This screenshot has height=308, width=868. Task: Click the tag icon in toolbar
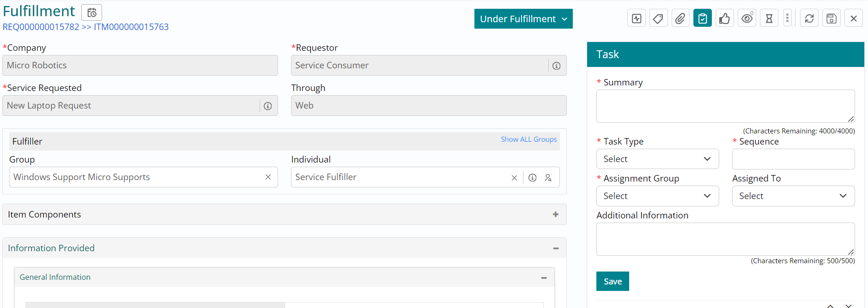coord(658,18)
